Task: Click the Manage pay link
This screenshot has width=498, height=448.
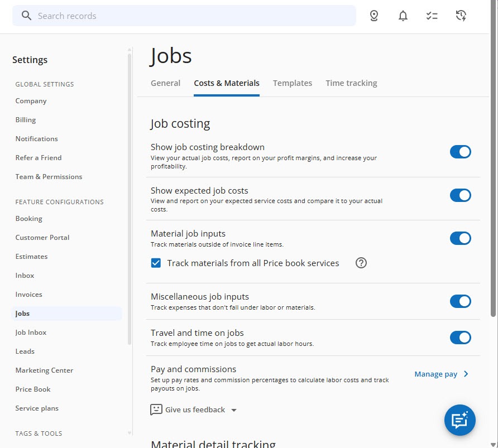Action: 435,374
